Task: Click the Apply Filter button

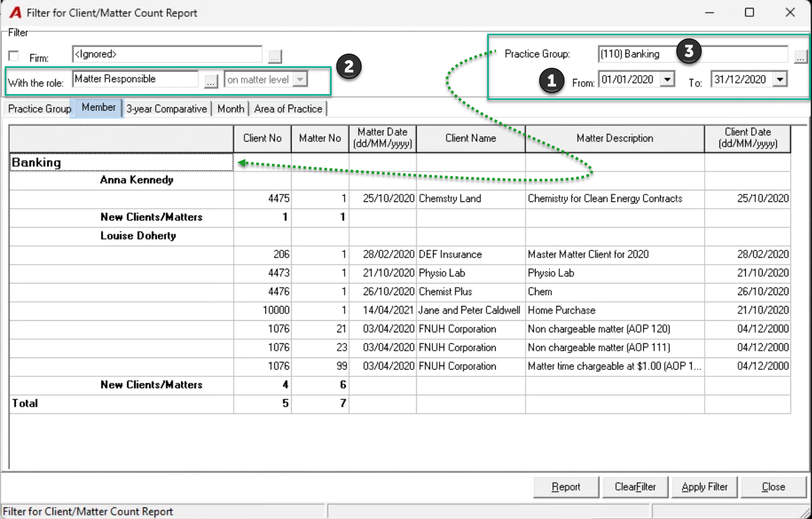Action: click(704, 487)
